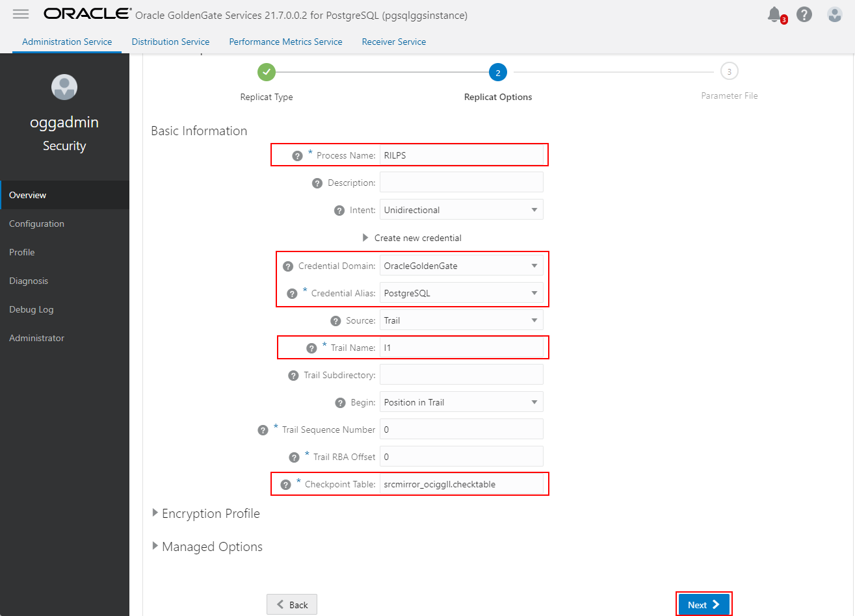
Task: Show help for Credential Domain
Action: (288, 266)
